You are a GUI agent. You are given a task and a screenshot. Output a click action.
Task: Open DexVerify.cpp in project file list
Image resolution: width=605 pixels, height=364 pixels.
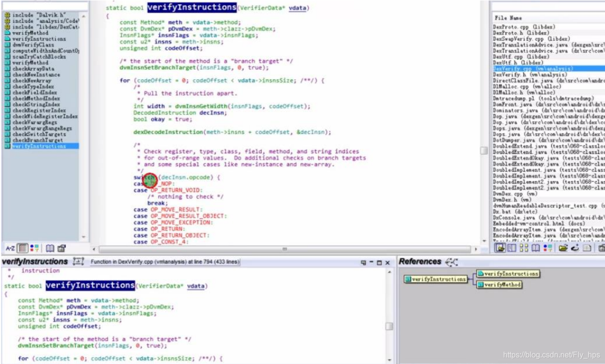click(549, 69)
